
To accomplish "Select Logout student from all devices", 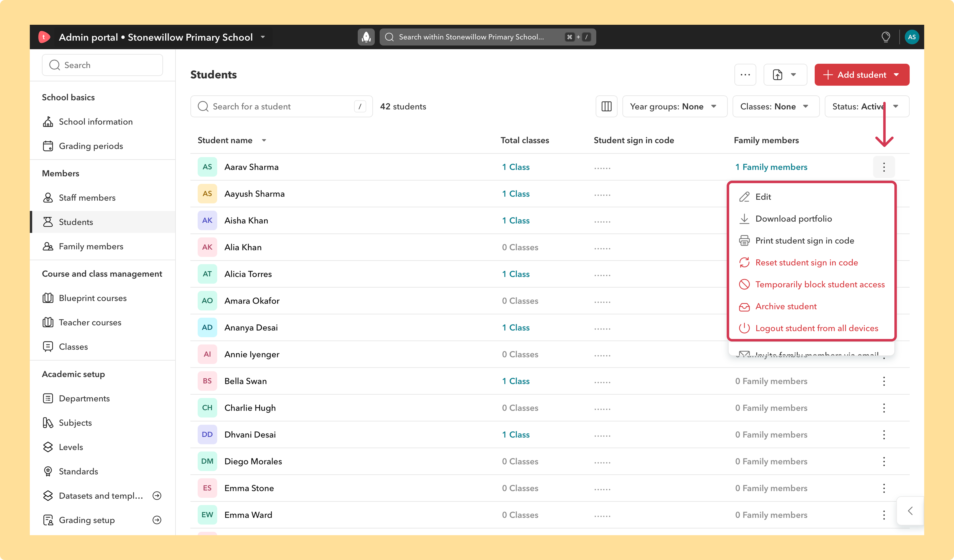I will (811, 328).
